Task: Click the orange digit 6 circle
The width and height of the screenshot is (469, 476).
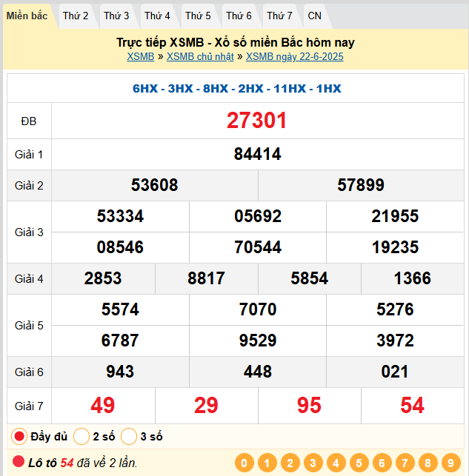Action: click(382, 463)
